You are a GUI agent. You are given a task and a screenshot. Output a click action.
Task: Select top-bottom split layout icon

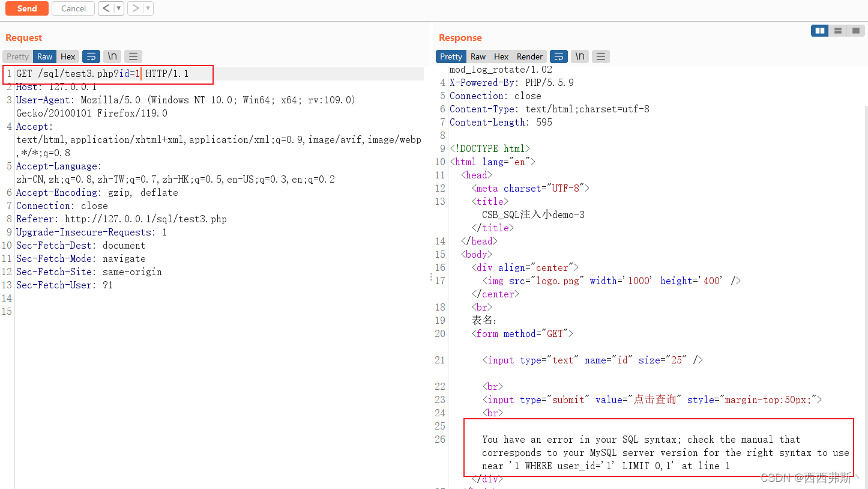(838, 31)
